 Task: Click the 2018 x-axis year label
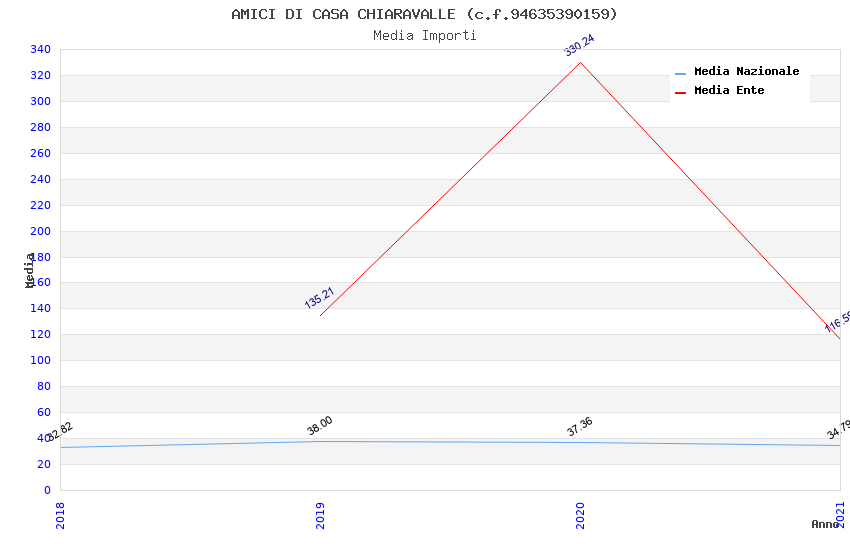(x=60, y=515)
